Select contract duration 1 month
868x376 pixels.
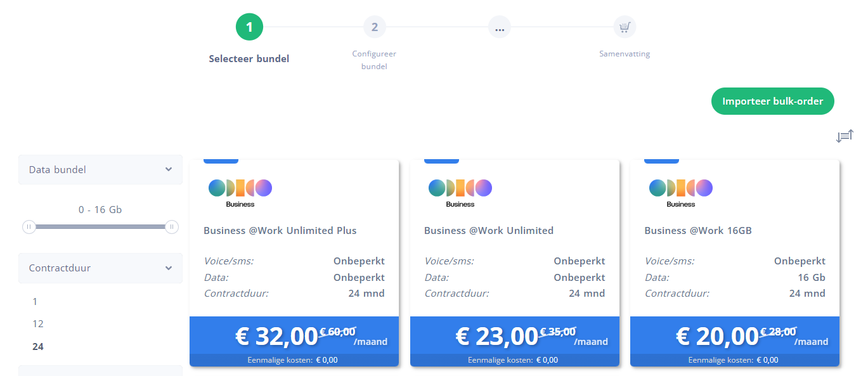(35, 301)
